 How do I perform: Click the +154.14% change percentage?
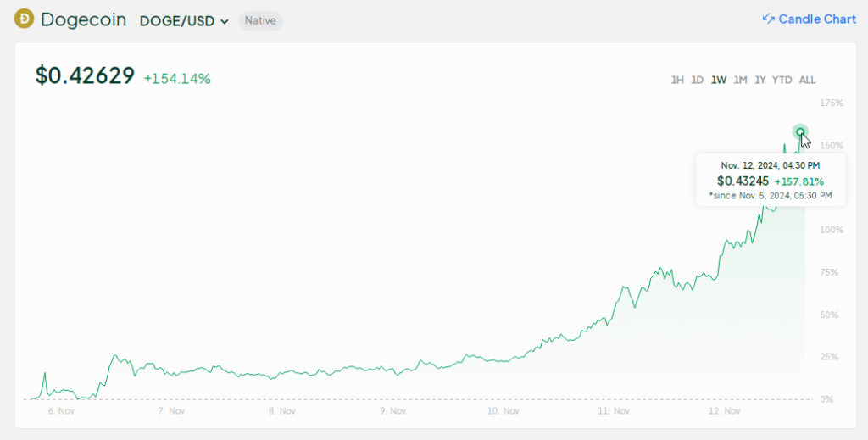177,79
